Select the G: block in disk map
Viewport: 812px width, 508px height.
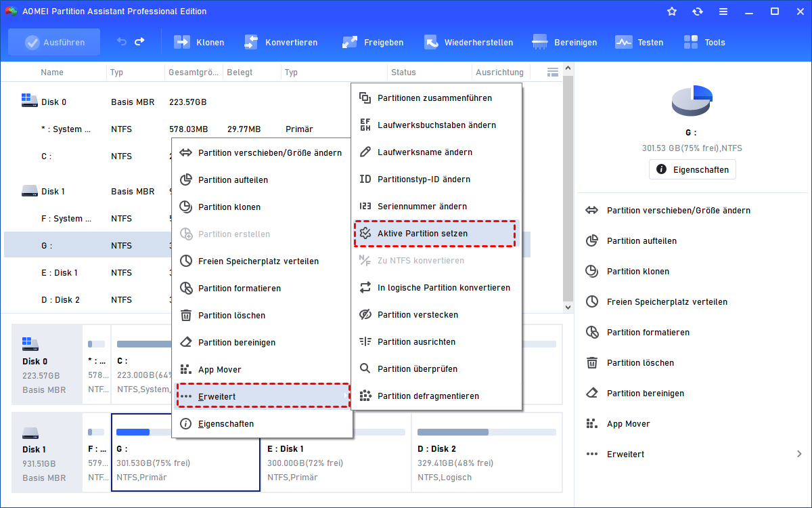pos(185,452)
